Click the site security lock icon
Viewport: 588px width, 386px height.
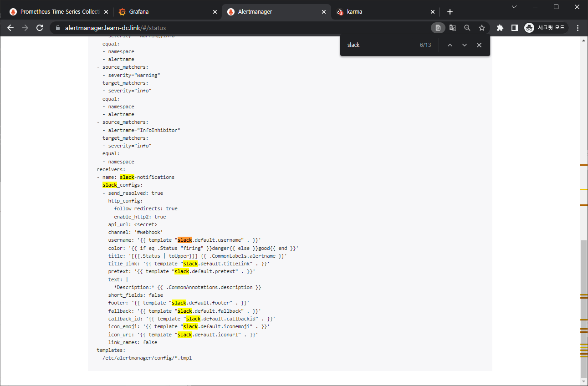57,27
